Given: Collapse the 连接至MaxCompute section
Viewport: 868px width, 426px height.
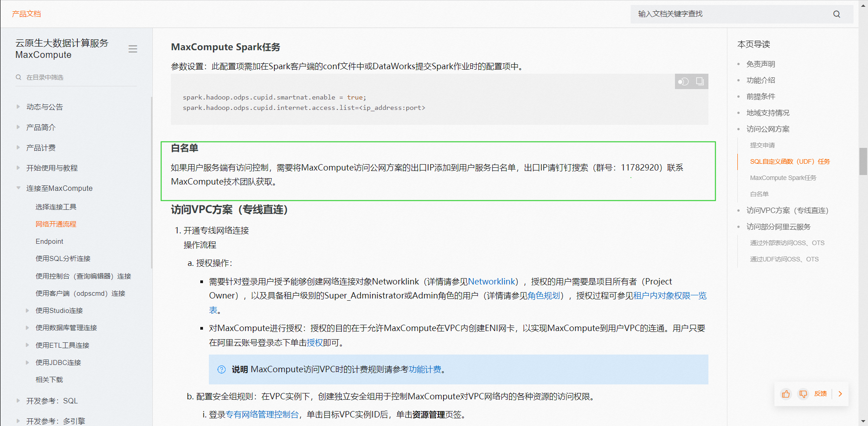Looking at the screenshot, I should [18, 188].
